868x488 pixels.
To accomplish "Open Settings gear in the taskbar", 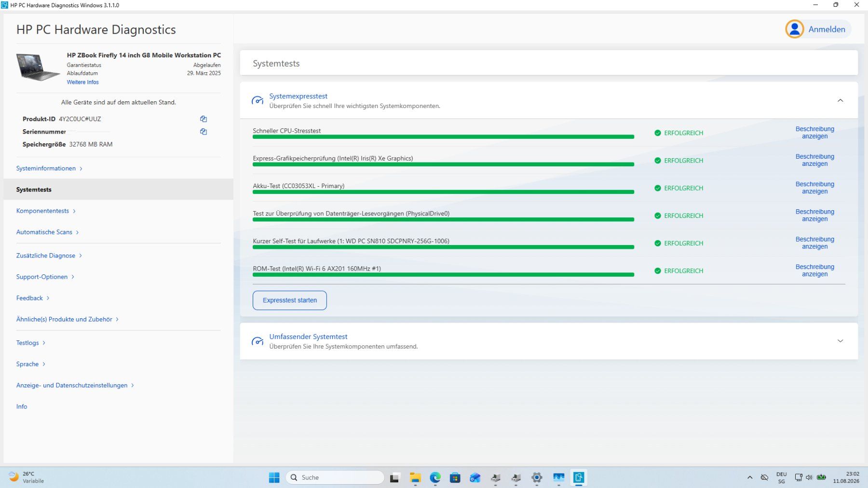I will [x=537, y=477].
